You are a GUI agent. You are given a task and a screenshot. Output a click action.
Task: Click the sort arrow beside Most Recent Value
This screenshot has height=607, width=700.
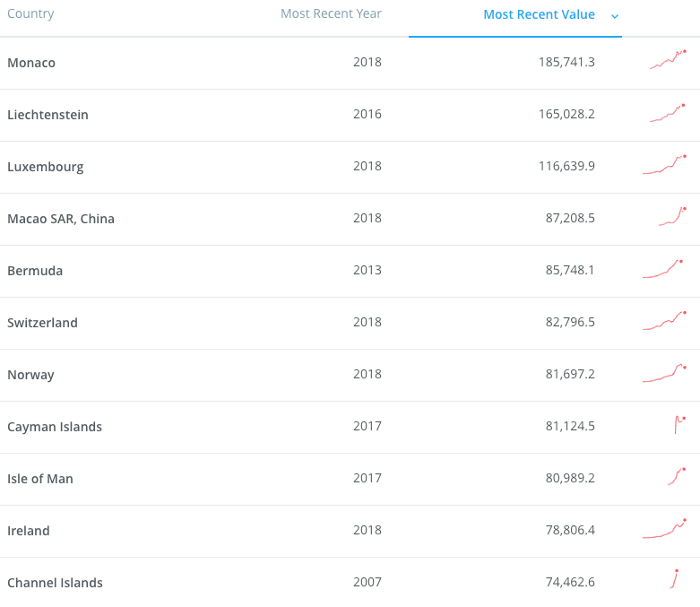(x=615, y=15)
